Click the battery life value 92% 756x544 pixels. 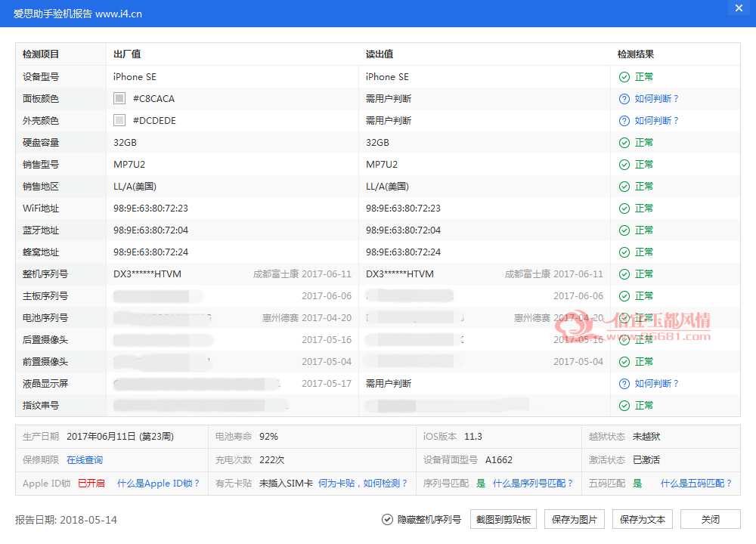pos(268,437)
